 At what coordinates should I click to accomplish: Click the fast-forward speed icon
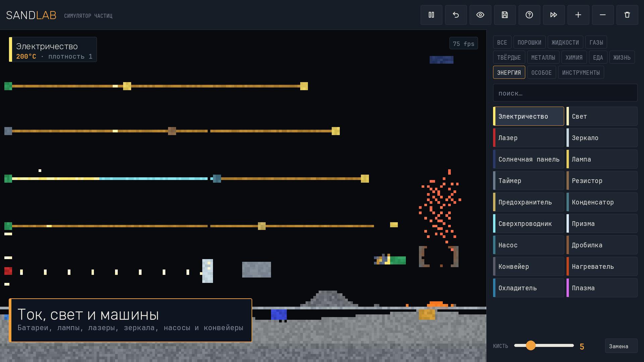[554, 15]
